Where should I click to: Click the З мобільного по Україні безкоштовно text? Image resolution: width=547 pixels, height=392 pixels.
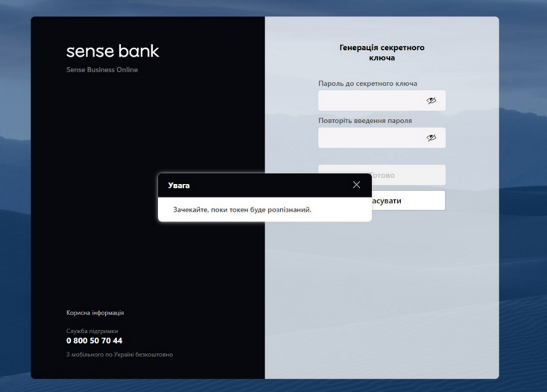(x=119, y=355)
